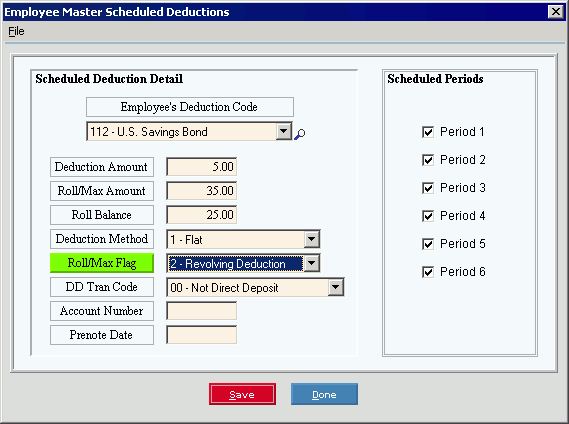Screen dimensions: 569x424
Task: Click the Roll Balance field showing 25.00
Action: tap(201, 215)
